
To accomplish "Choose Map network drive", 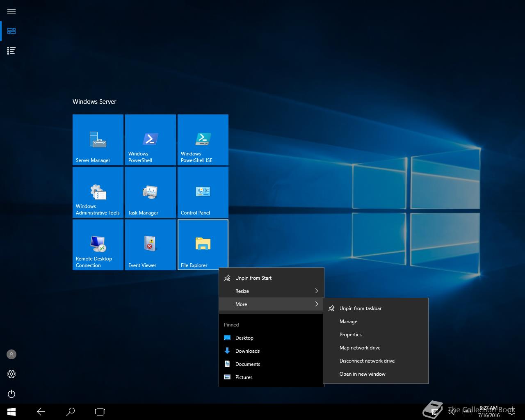I will pos(376,348).
